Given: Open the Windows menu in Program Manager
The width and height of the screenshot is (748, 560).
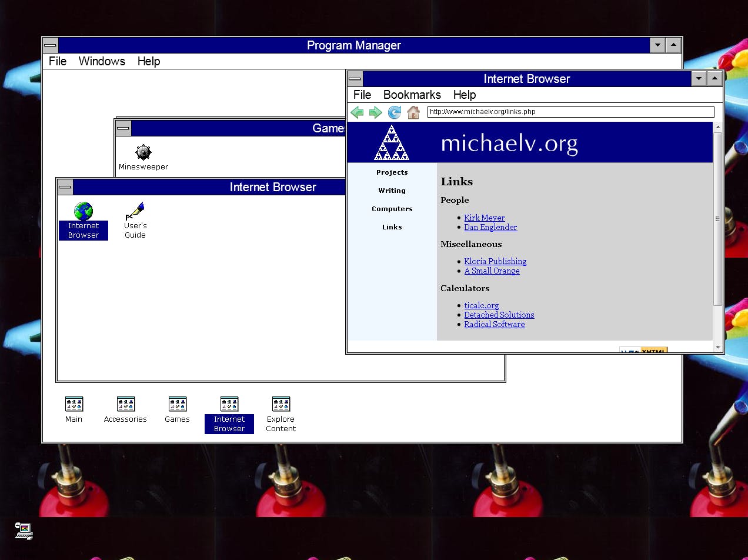Looking at the screenshot, I should pos(102,61).
